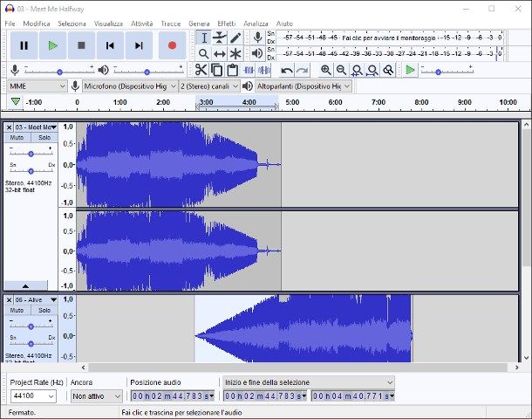The image size is (532, 419).
Task: Close the 06 - Alive track
Action: pos(10,300)
